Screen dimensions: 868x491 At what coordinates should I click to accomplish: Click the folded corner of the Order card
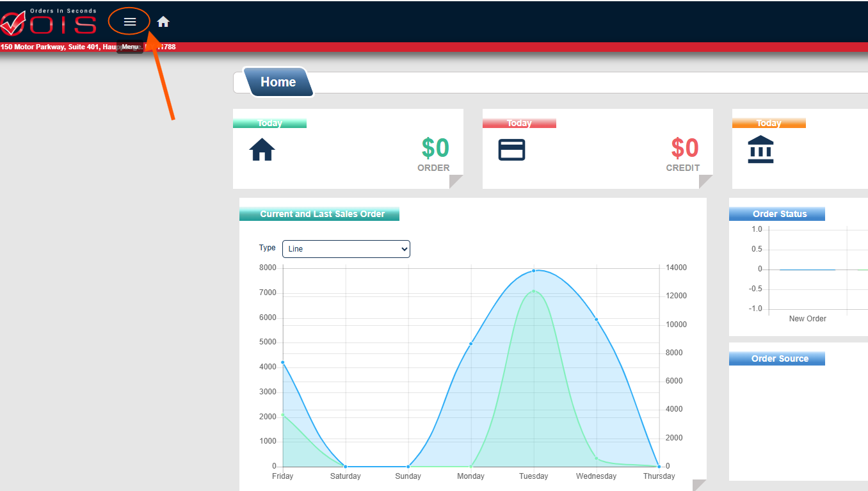tap(457, 182)
